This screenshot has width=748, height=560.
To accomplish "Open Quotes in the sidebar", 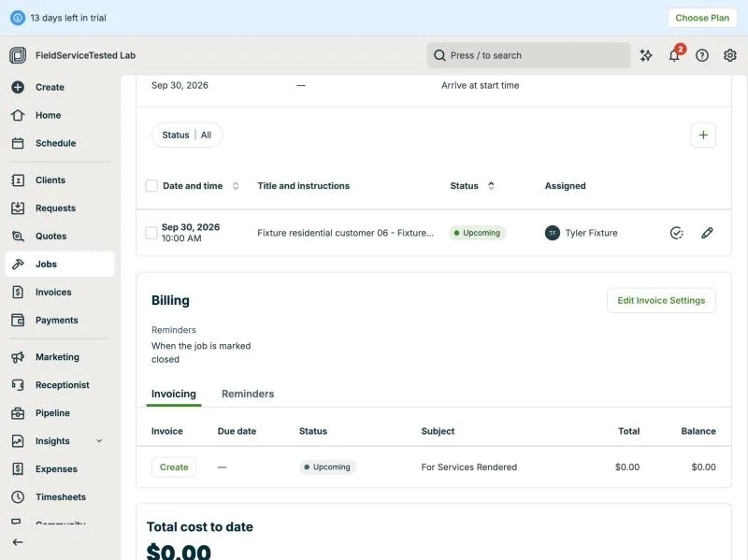I will coord(60,237).
